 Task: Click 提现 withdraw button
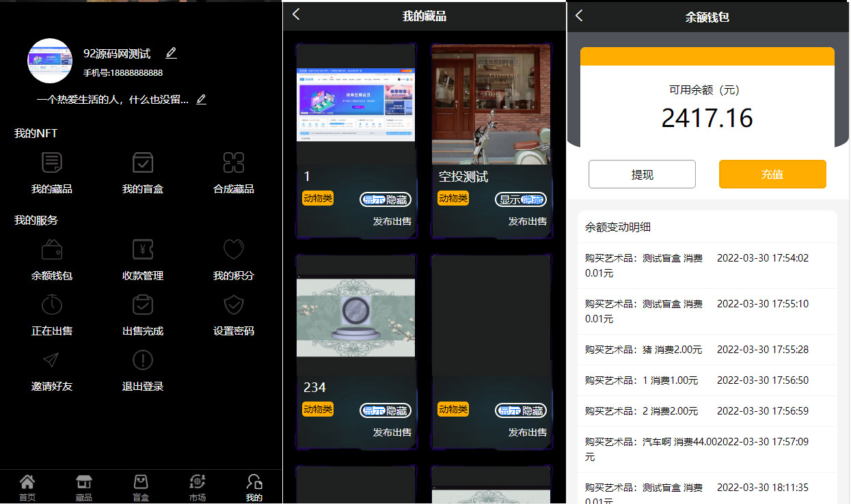pyautogui.click(x=642, y=174)
